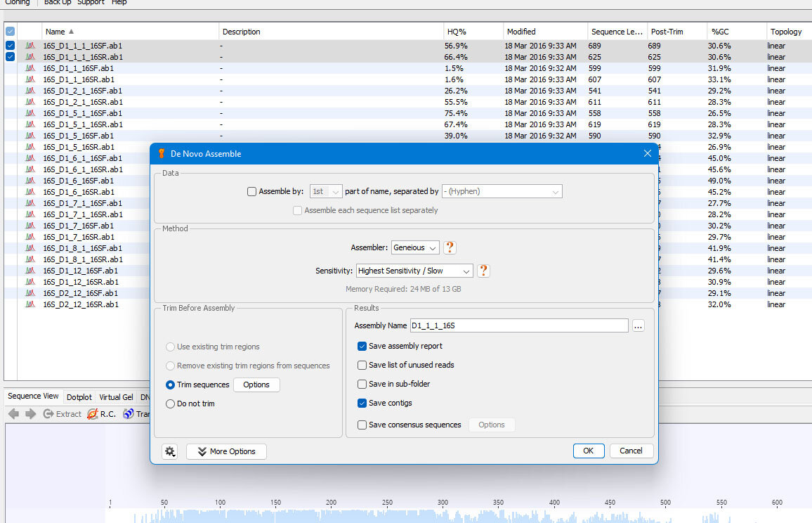Open Trim sequences Options button

[x=256, y=385]
